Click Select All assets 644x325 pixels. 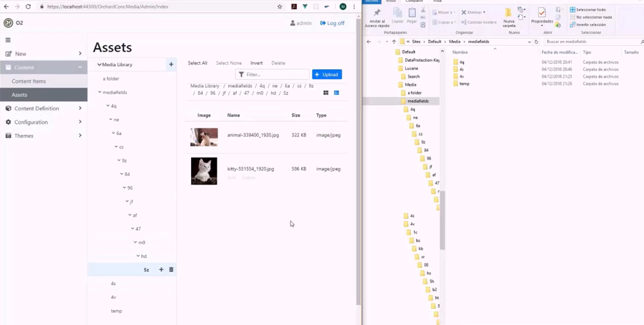(198, 63)
